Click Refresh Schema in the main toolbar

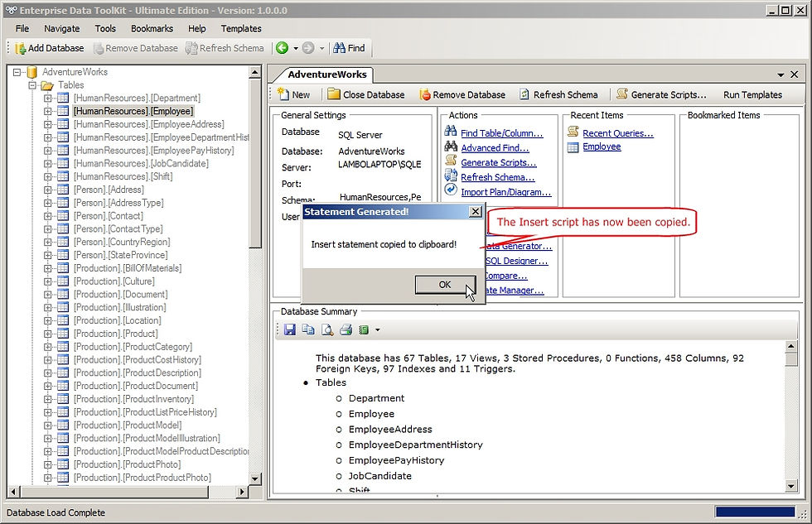coord(225,48)
